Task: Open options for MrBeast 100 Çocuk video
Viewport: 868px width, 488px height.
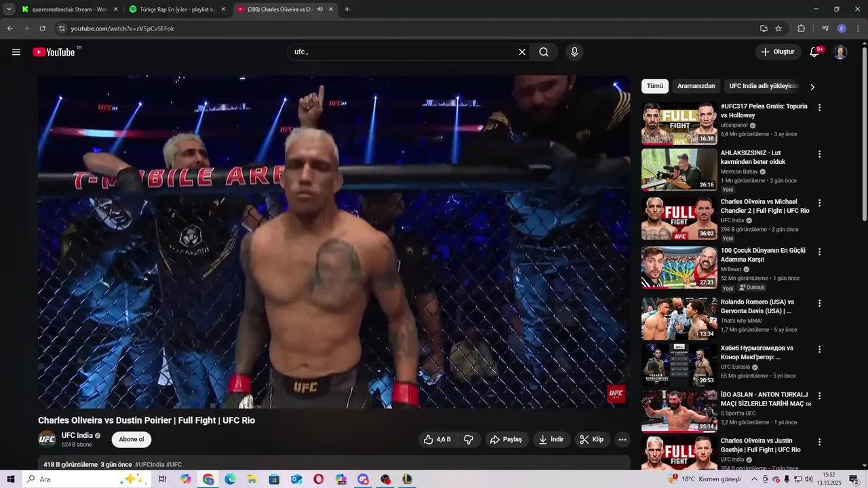Action: coord(819,251)
